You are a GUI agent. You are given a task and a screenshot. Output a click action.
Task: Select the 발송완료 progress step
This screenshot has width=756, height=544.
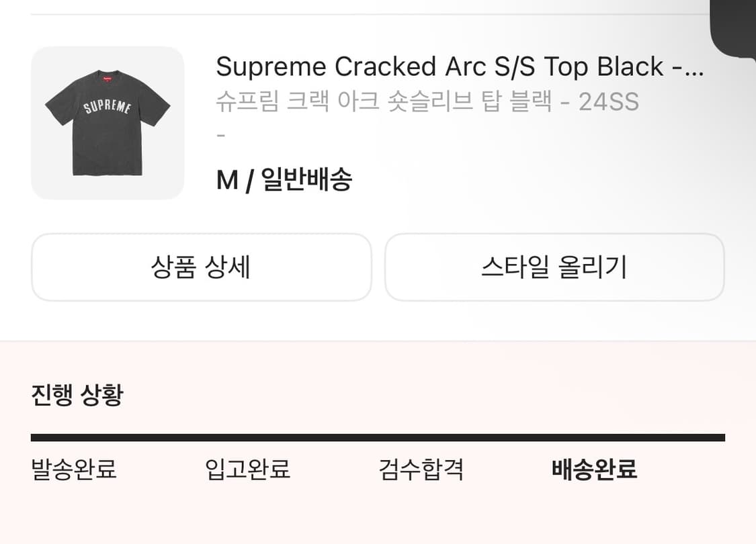[x=74, y=469]
